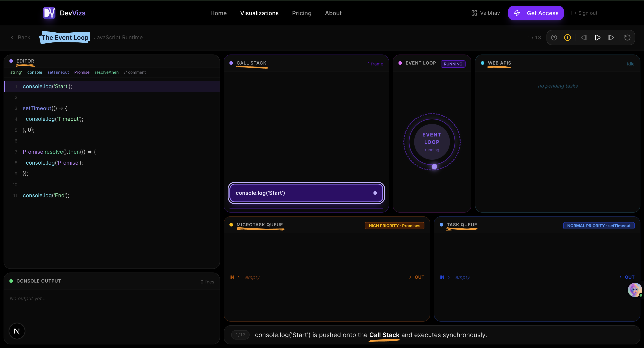Toggle the setTimeout token in editor legend

(x=58, y=72)
